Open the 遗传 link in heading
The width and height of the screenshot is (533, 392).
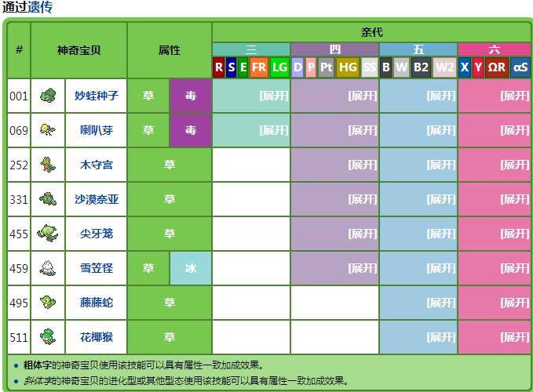pyautogui.click(x=40, y=7)
